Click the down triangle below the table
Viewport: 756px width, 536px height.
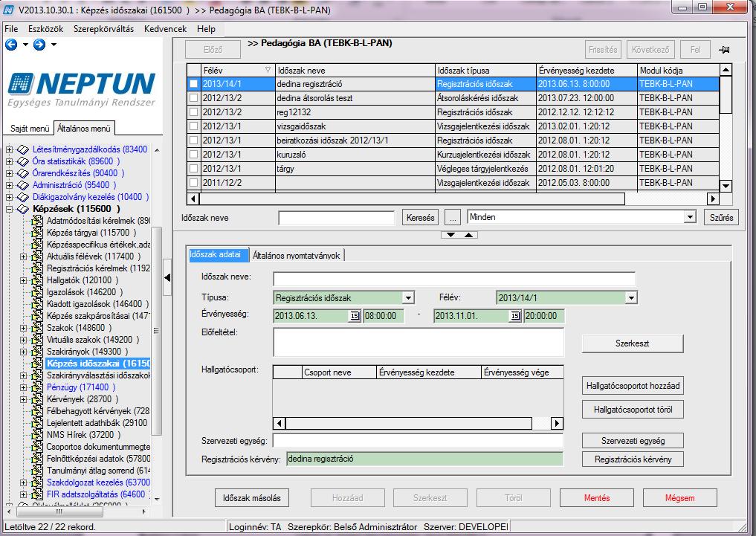(x=450, y=235)
